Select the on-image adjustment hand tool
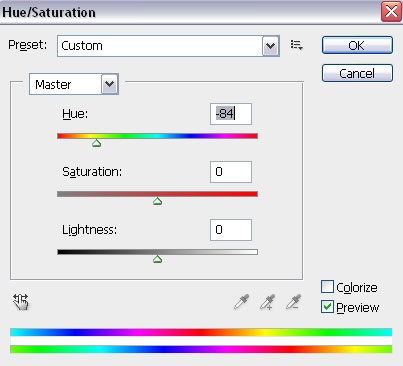 pyautogui.click(x=21, y=302)
